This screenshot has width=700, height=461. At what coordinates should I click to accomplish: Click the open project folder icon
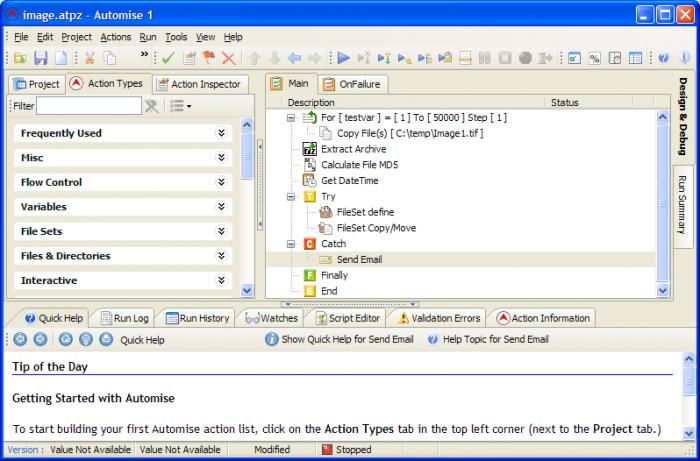(x=20, y=58)
